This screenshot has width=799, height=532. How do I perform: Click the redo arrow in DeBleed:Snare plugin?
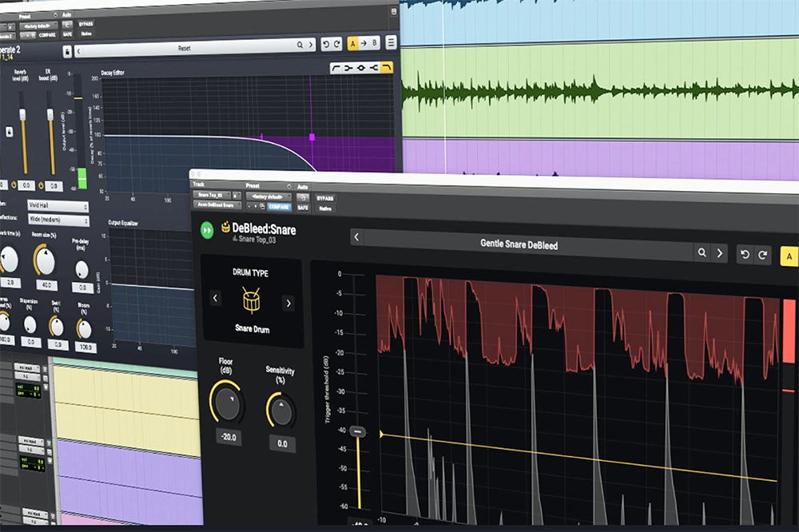pos(763,256)
